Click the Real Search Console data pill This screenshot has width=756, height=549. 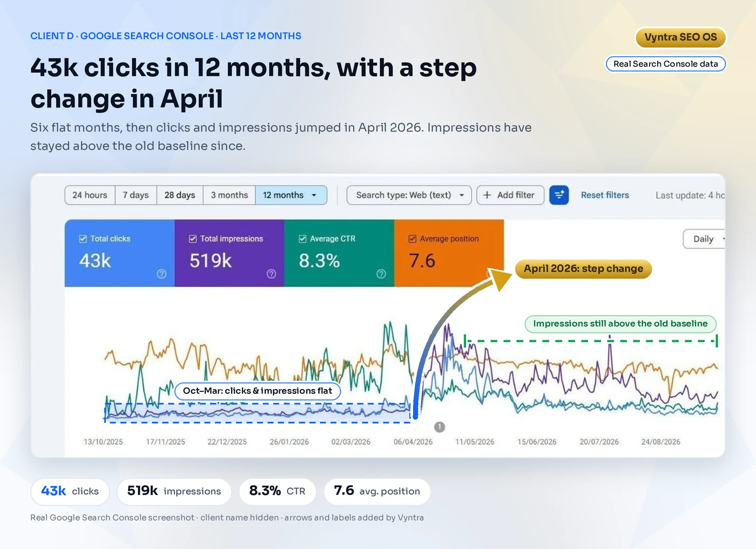click(666, 64)
